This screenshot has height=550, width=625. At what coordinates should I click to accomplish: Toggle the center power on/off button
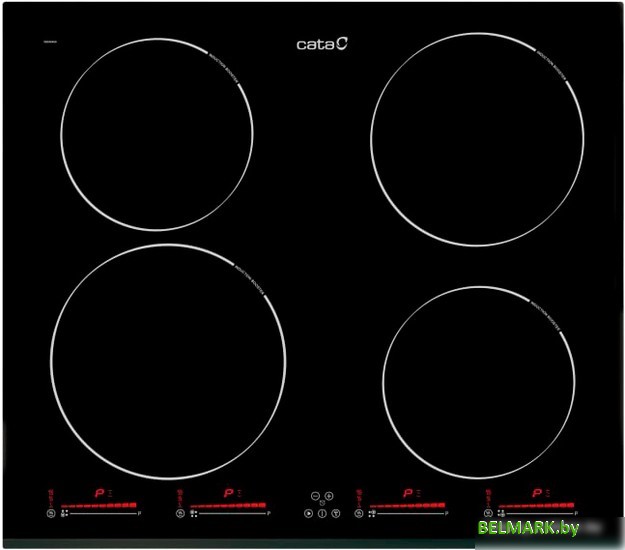[x=322, y=513]
